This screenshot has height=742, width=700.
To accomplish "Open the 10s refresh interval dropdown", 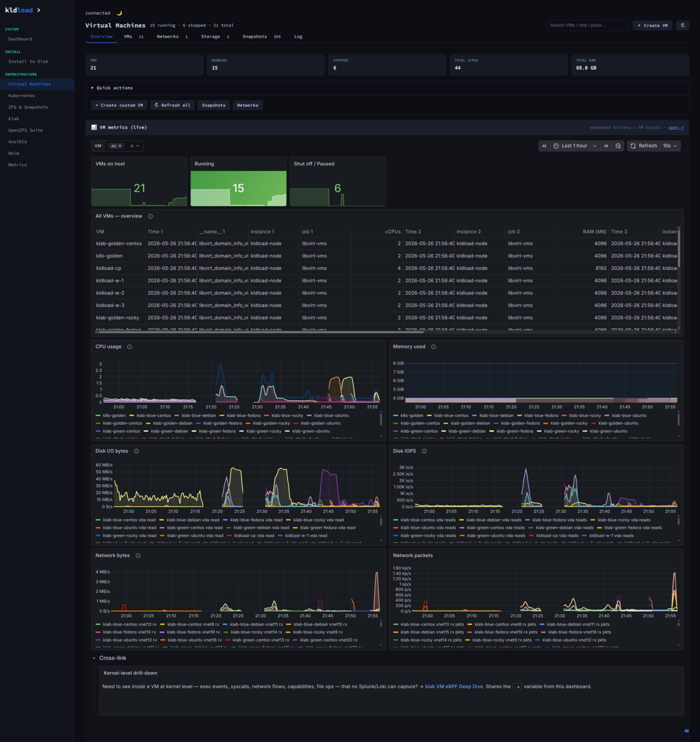I will click(x=670, y=146).
